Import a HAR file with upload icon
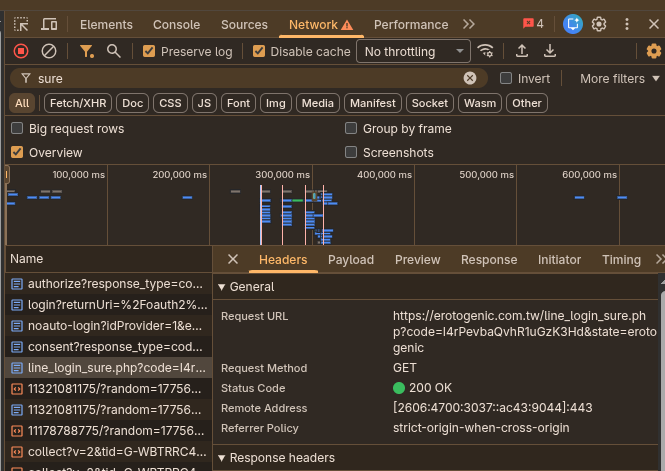The width and height of the screenshot is (665, 471). tap(522, 51)
